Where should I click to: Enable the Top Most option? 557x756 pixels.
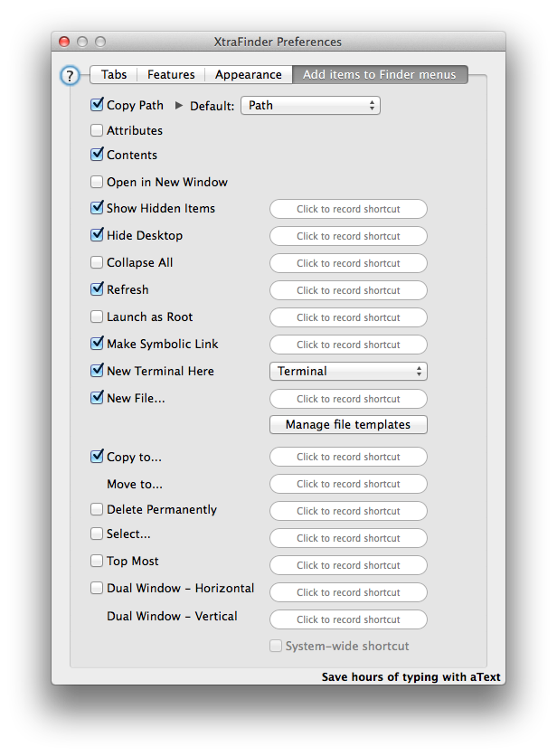click(x=97, y=561)
